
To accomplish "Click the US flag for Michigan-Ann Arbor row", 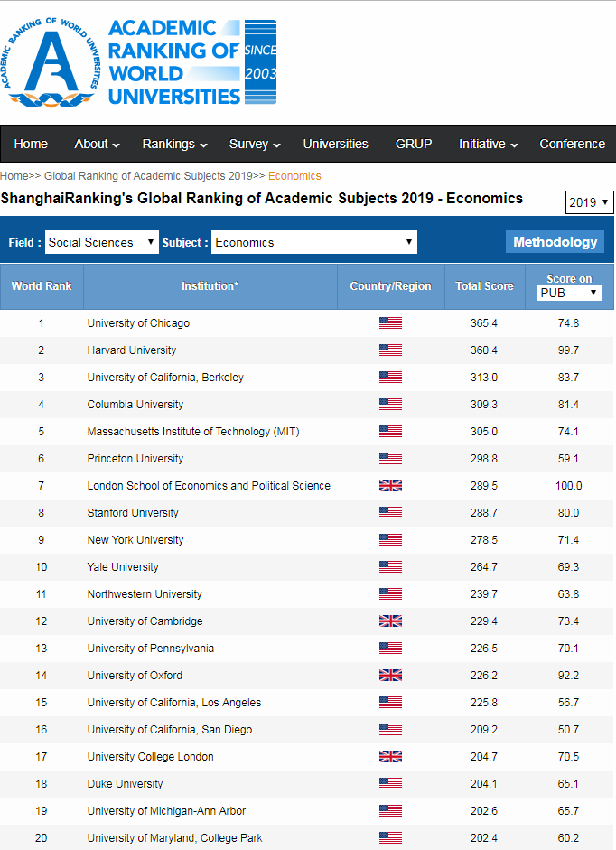I will (x=390, y=811).
